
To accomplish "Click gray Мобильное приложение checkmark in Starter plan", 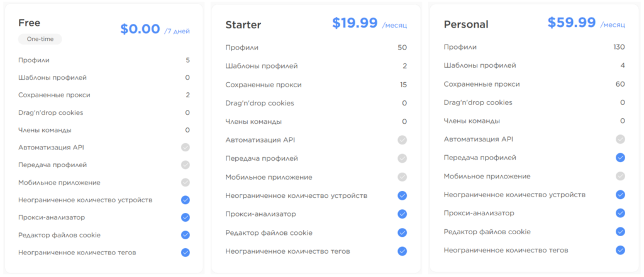I will (x=402, y=177).
